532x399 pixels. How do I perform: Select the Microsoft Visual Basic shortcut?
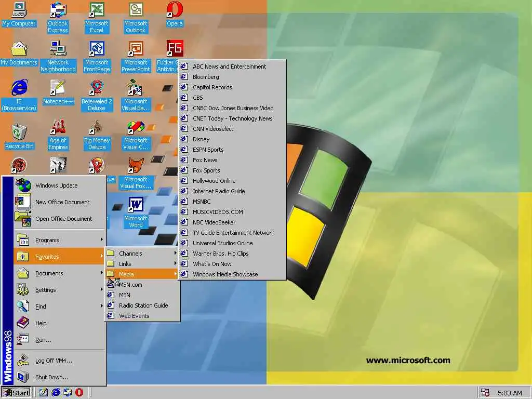click(136, 96)
